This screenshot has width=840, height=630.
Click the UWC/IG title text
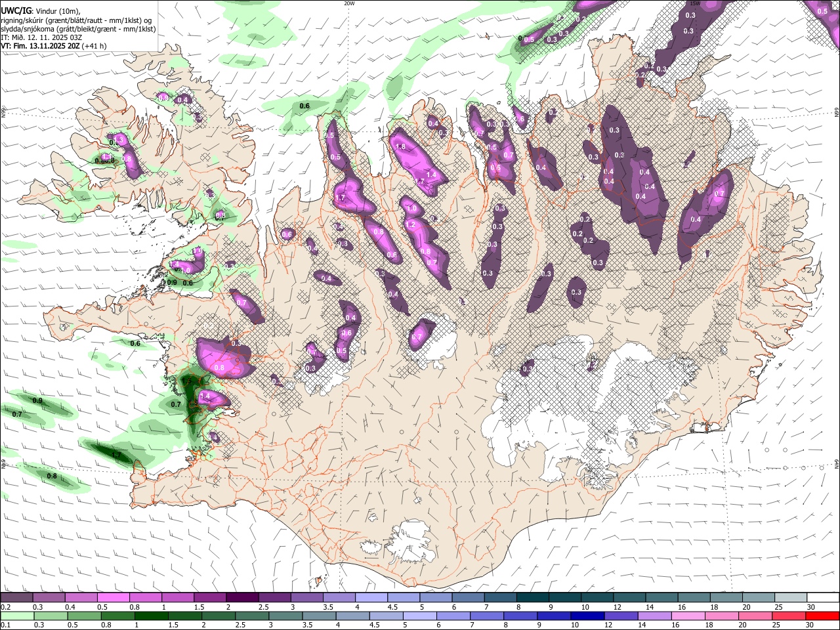coord(16,10)
